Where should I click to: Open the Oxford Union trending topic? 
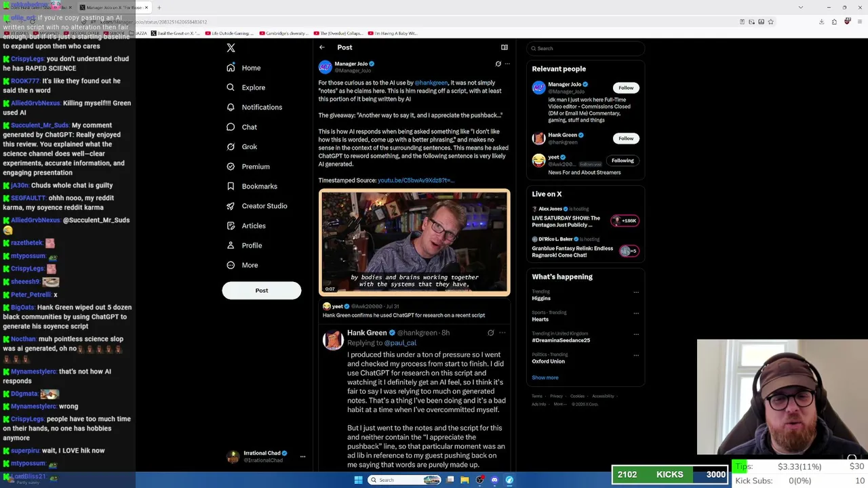pyautogui.click(x=549, y=361)
